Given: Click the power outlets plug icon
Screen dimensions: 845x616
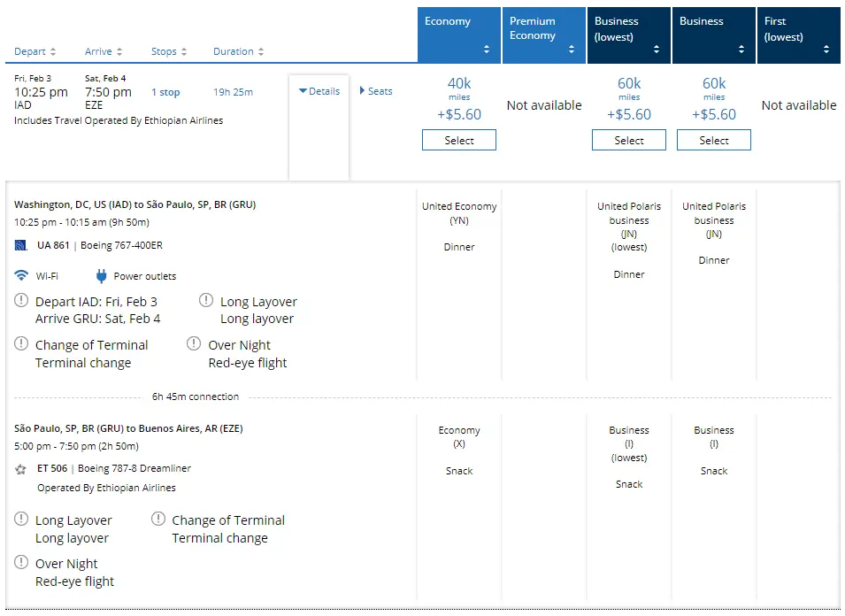Looking at the screenshot, I should (x=101, y=275).
